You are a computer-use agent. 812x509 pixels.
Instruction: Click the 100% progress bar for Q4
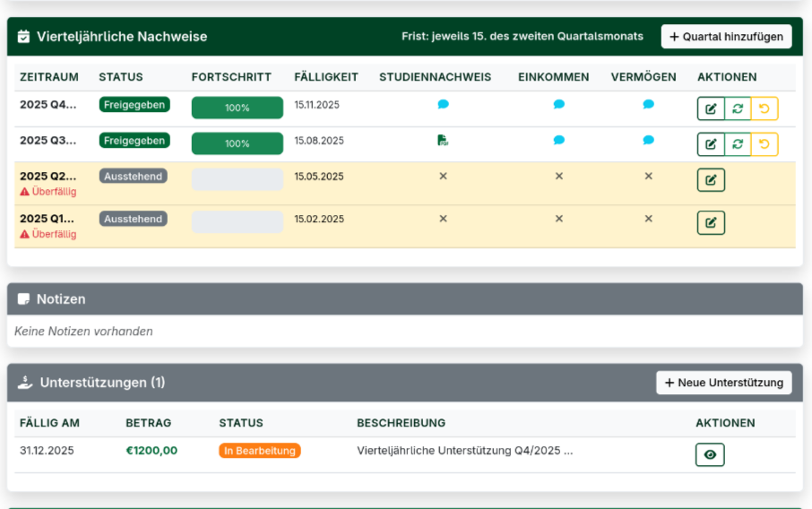pos(238,108)
